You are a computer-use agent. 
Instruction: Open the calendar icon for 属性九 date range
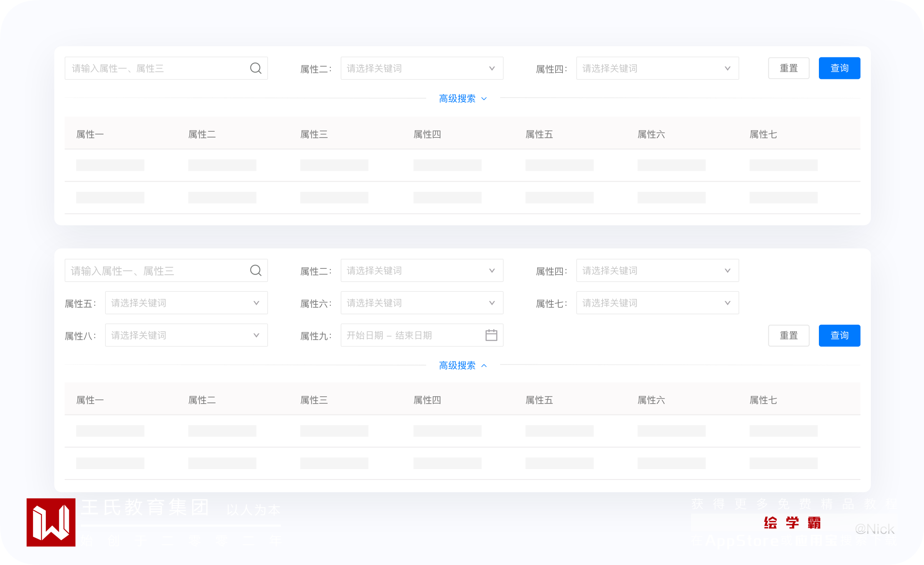pyautogui.click(x=491, y=335)
